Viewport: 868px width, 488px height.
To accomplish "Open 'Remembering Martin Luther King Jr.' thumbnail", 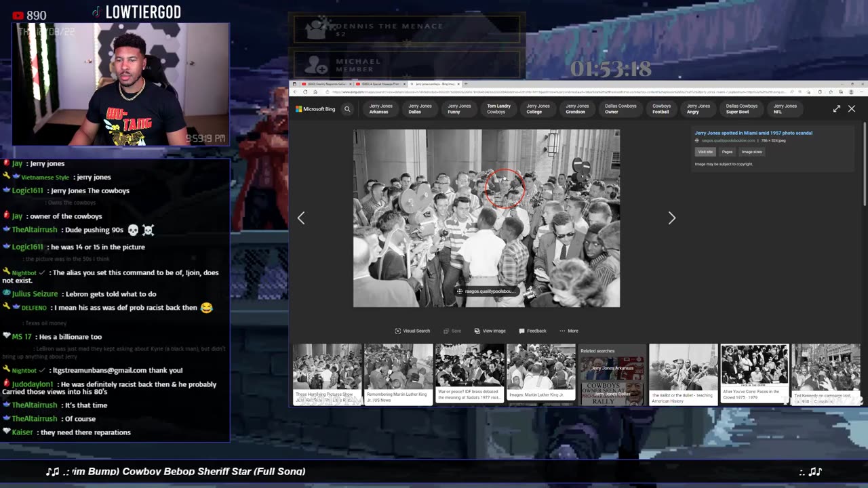I will point(398,374).
